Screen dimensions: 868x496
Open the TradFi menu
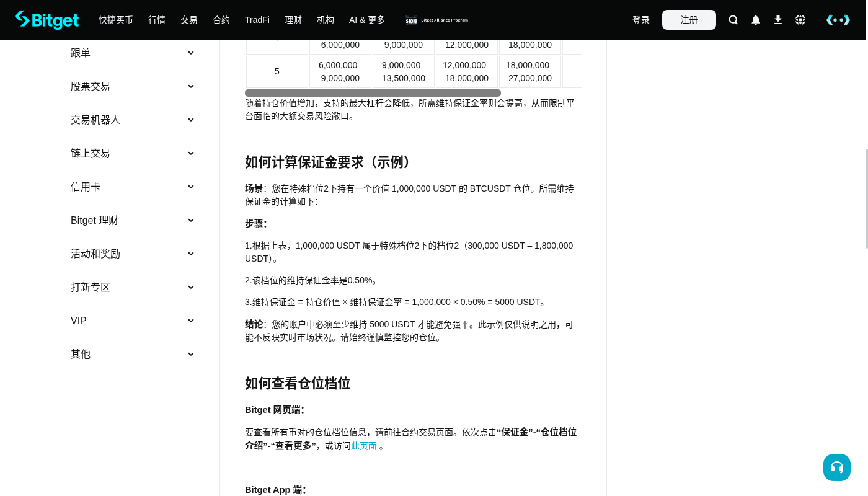tap(257, 20)
